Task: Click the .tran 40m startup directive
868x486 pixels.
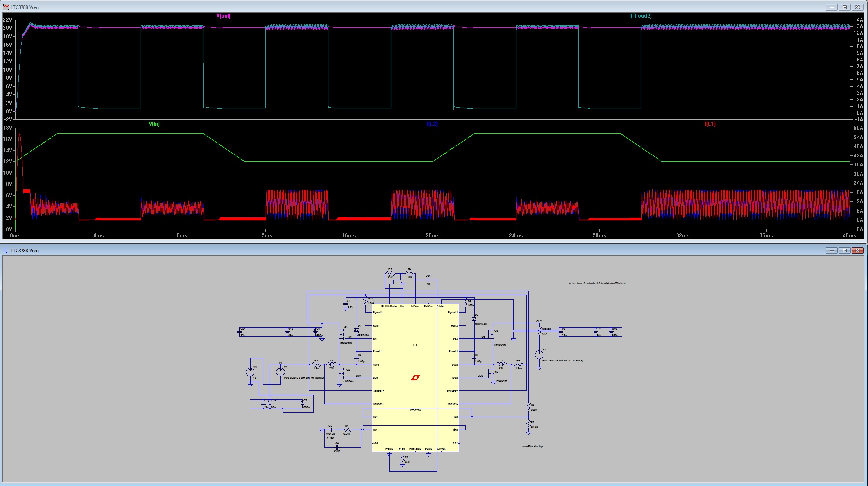Action: click(532, 446)
